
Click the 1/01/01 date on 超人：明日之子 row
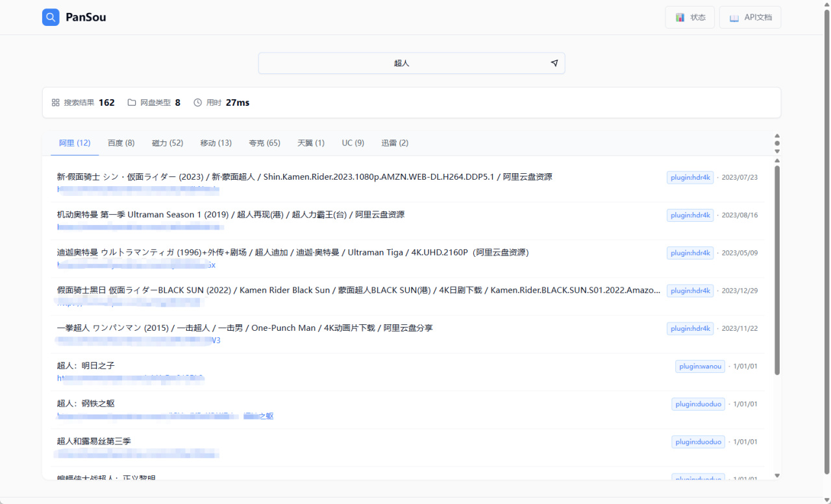coord(745,366)
